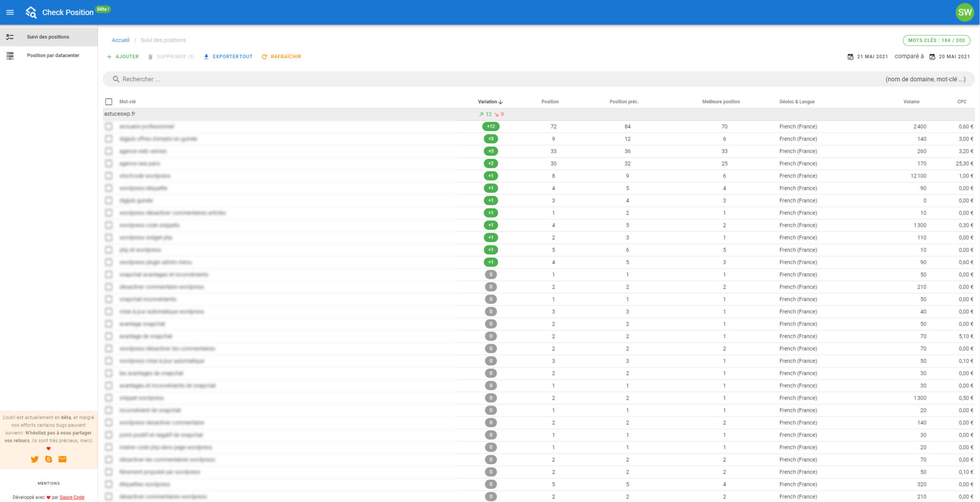Click the refresh icon beside Rafraîchir

point(264,56)
